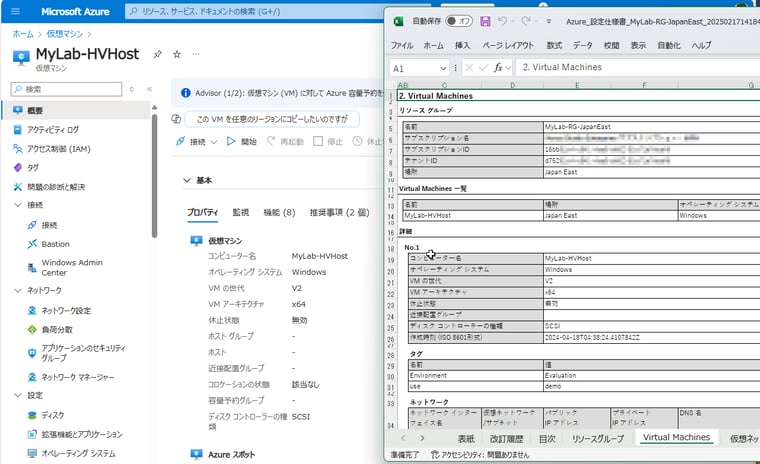The width and height of the screenshot is (760, 464).
Task: Open アクセス制御 (IAM) in the side menu
Action: coord(58,149)
